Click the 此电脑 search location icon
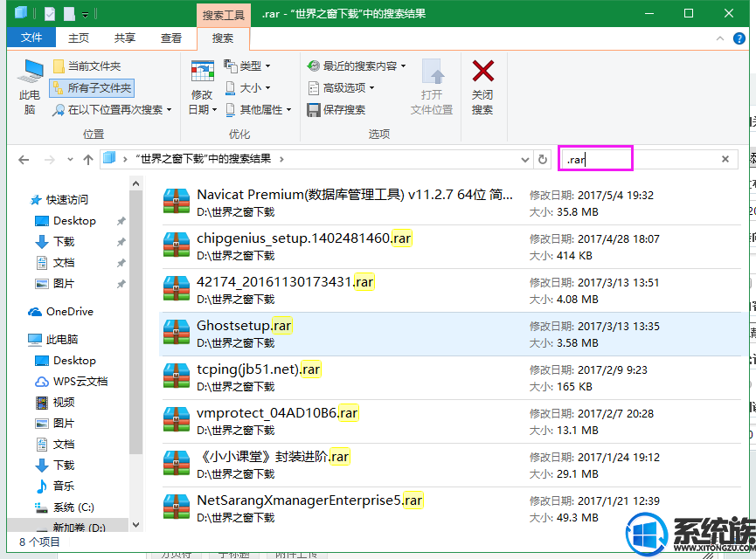The image size is (756, 559). 30,72
